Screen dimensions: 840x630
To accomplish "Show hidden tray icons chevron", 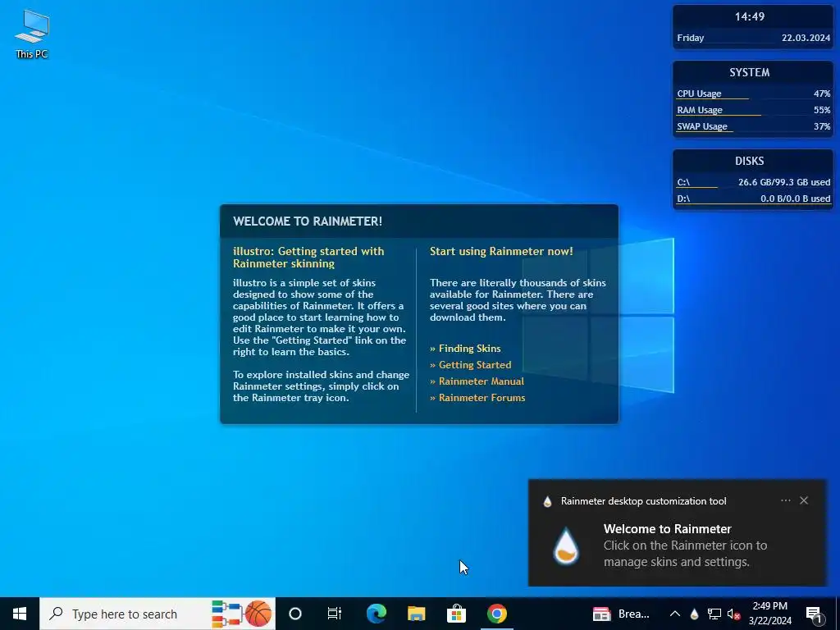I will point(675,614).
